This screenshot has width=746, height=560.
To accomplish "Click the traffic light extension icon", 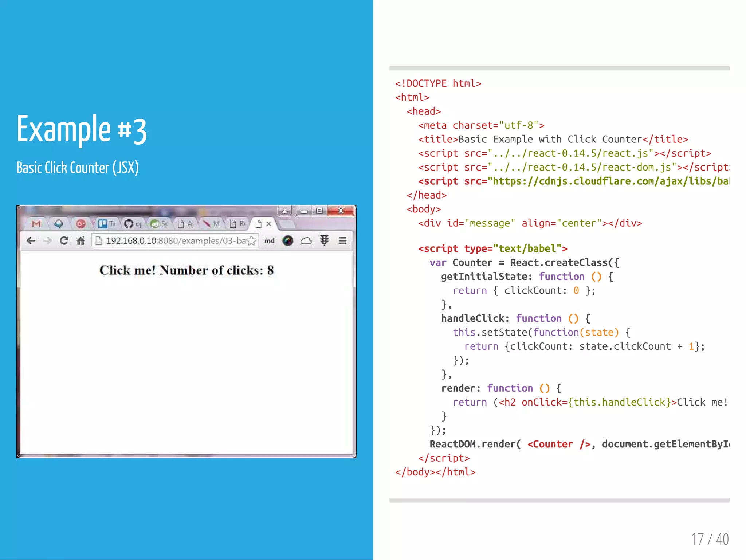I will coord(324,240).
